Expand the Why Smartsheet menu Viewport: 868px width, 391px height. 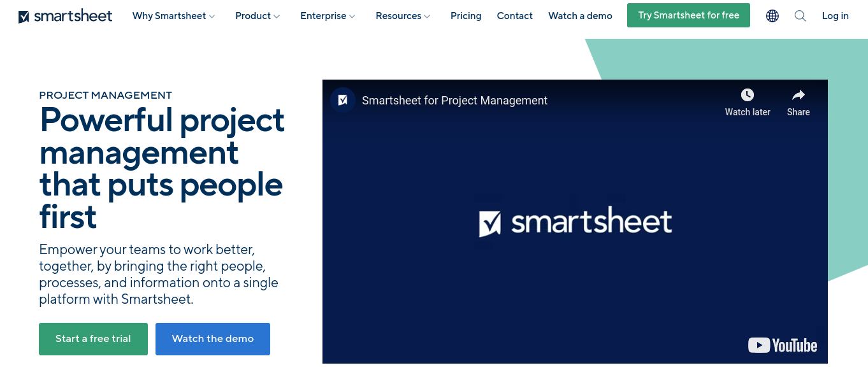(173, 16)
